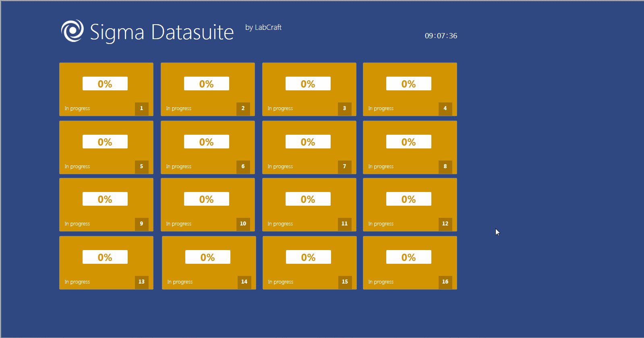The height and width of the screenshot is (338, 644).
Task: Select number badge 11
Action: click(345, 224)
